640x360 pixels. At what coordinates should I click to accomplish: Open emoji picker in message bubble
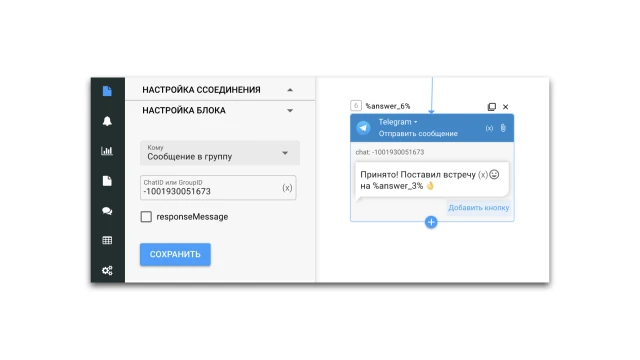click(x=494, y=175)
